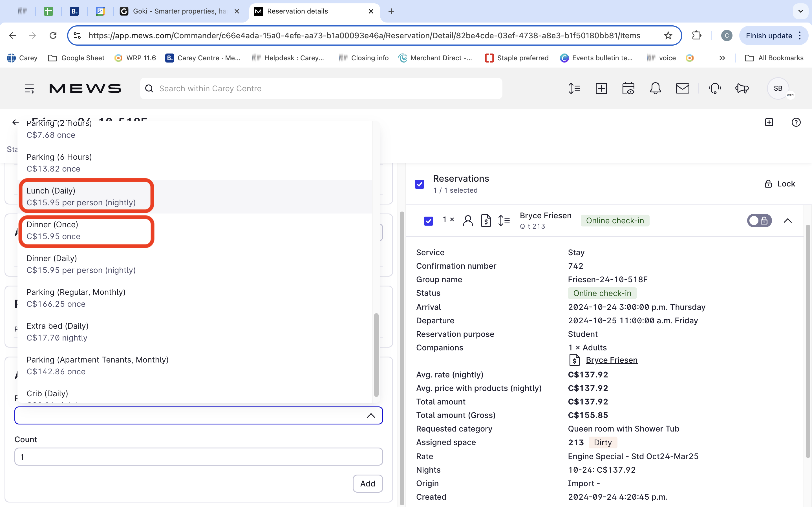Open the hamburger main menu icon
This screenshot has height=507, width=812.
pyautogui.click(x=29, y=88)
